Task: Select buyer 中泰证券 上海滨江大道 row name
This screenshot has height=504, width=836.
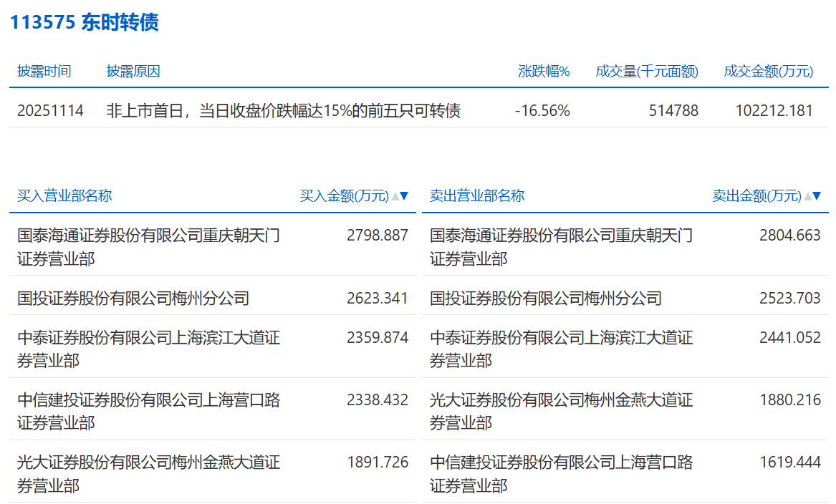Action: [x=149, y=349]
